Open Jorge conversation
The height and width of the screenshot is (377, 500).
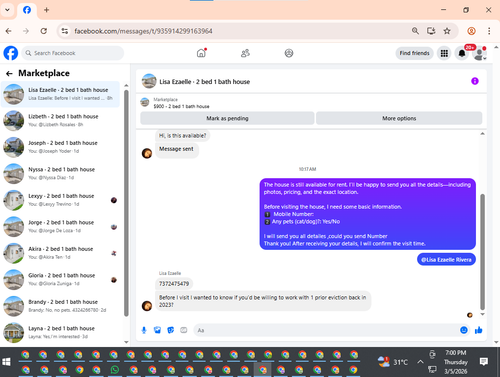click(60, 226)
